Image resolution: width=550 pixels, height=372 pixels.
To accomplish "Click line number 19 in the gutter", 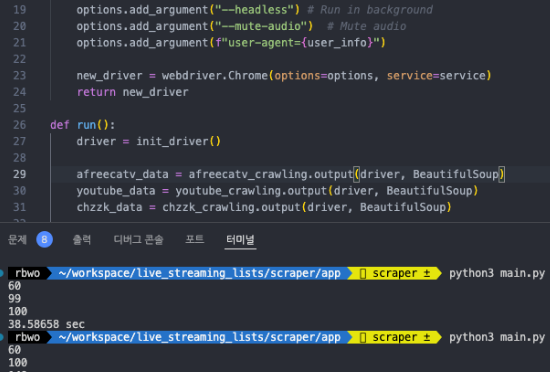I will [x=20, y=10].
